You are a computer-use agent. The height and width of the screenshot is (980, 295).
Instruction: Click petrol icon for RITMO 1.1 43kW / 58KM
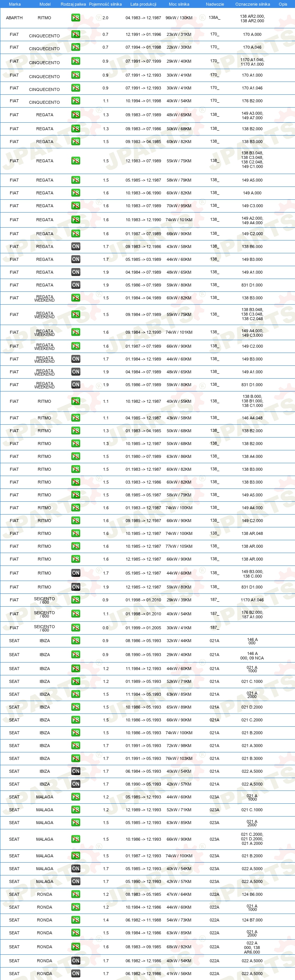[x=76, y=418]
